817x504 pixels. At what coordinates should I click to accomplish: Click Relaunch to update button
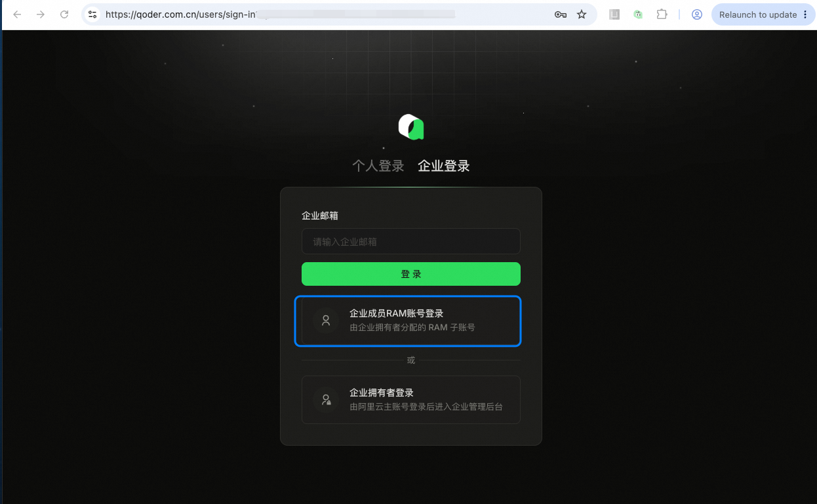tap(757, 14)
